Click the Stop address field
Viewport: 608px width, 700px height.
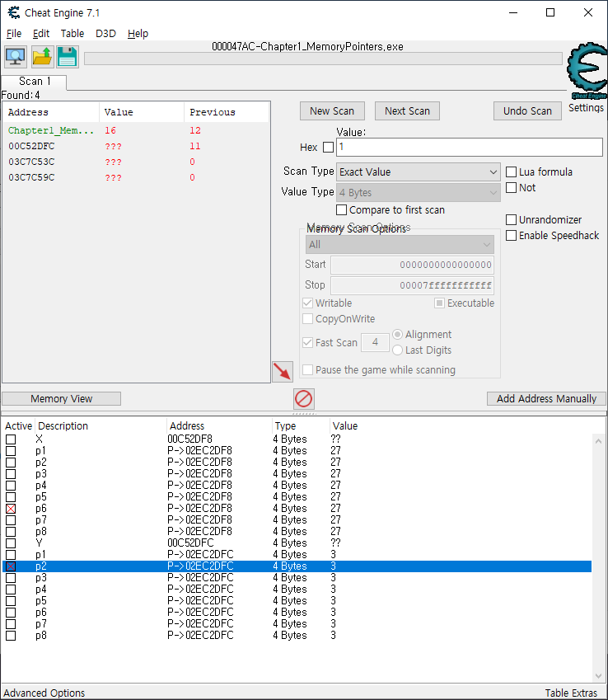pos(412,285)
